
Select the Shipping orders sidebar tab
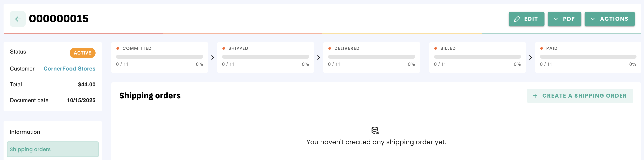[x=53, y=149]
